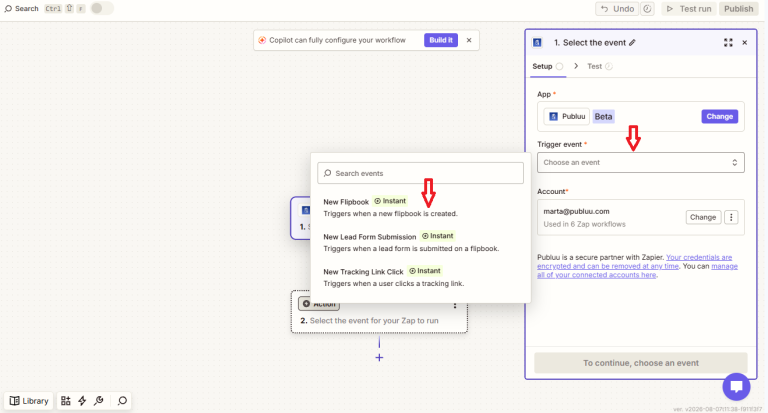768x413 pixels.
Task: Publish the Zap
Action: [739, 9]
